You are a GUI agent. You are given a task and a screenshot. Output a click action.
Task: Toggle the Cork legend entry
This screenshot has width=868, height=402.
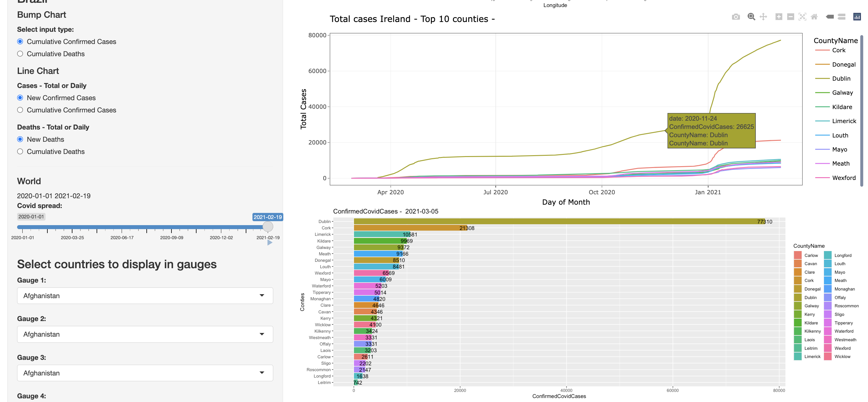point(838,50)
